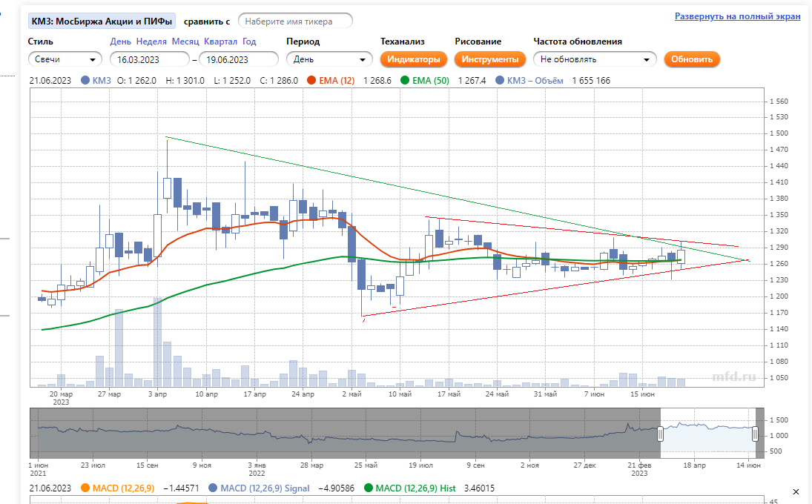Expand the Период dropdown set to День
Screen dimensions: 812x504
pyautogui.click(x=329, y=59)
